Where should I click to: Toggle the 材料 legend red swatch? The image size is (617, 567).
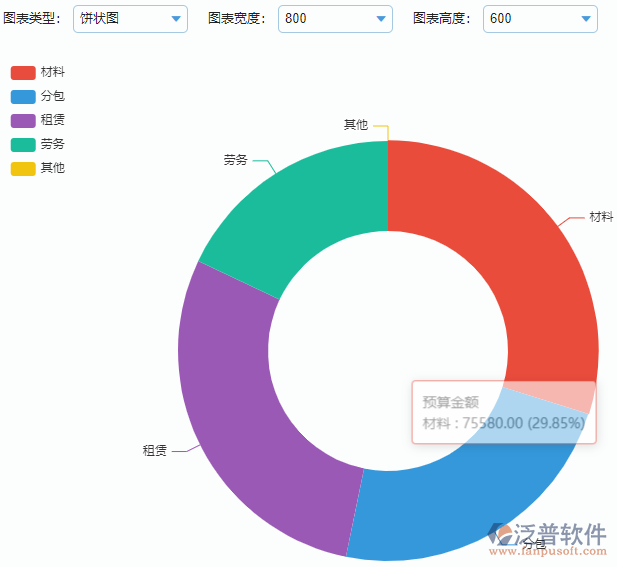23,73
